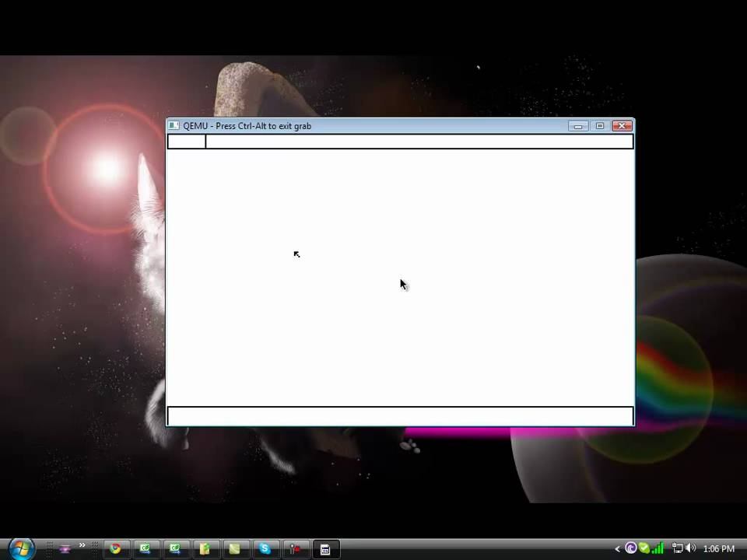Open the Skype taskbar button
The image size is (747, 560).
(x=265, y=548)
